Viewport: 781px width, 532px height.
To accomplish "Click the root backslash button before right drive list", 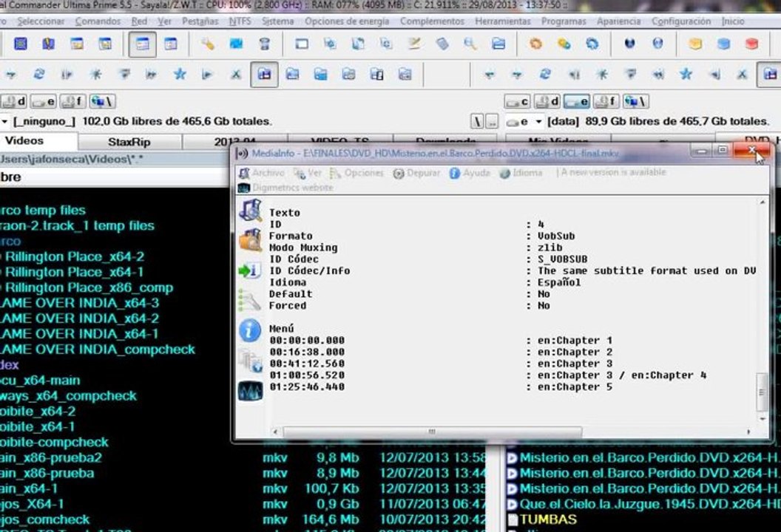I will 477,121.
